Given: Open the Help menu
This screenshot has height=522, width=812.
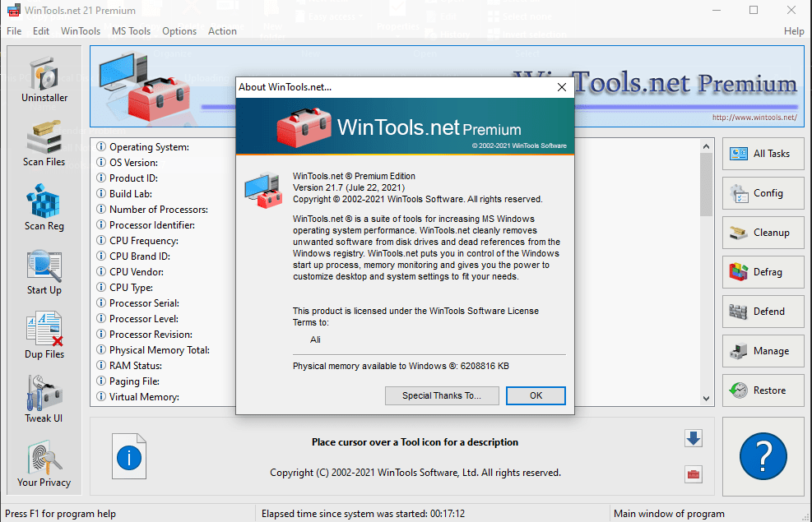Looking at the screenshot, I should pyautogui.click(x=794, y=31).
